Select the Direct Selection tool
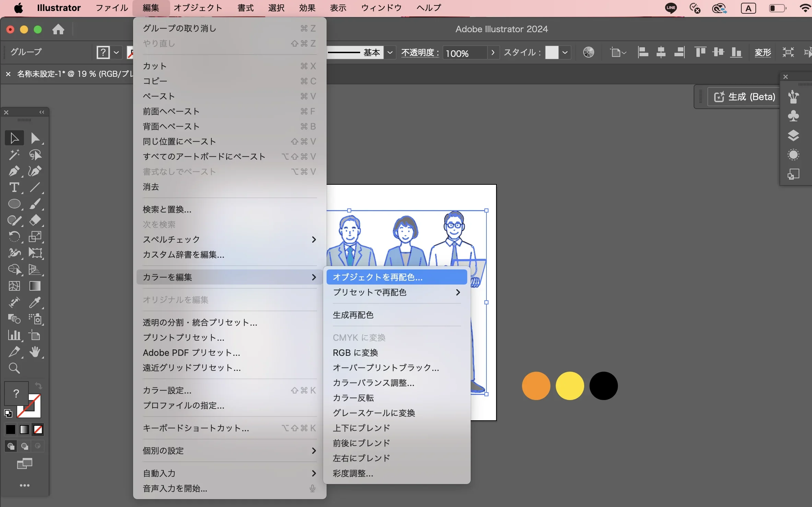Image resolution: width=812 pixels, height=507 pixels. [35, 138]
